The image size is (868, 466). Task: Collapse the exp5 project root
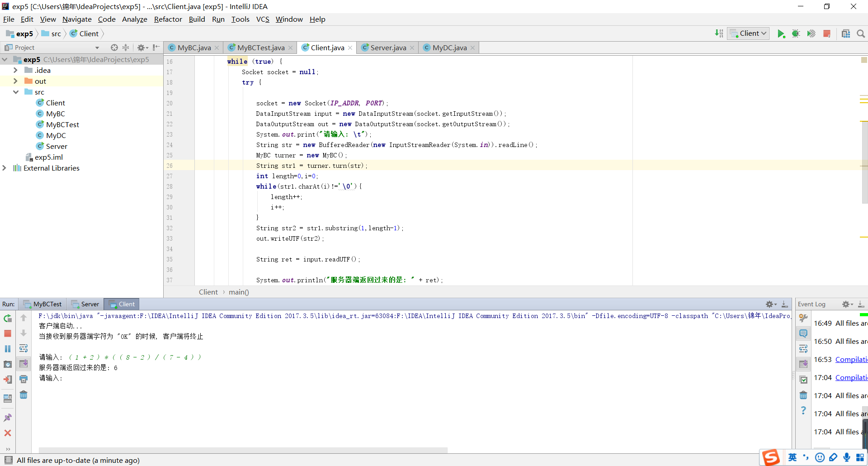[5, 60]
